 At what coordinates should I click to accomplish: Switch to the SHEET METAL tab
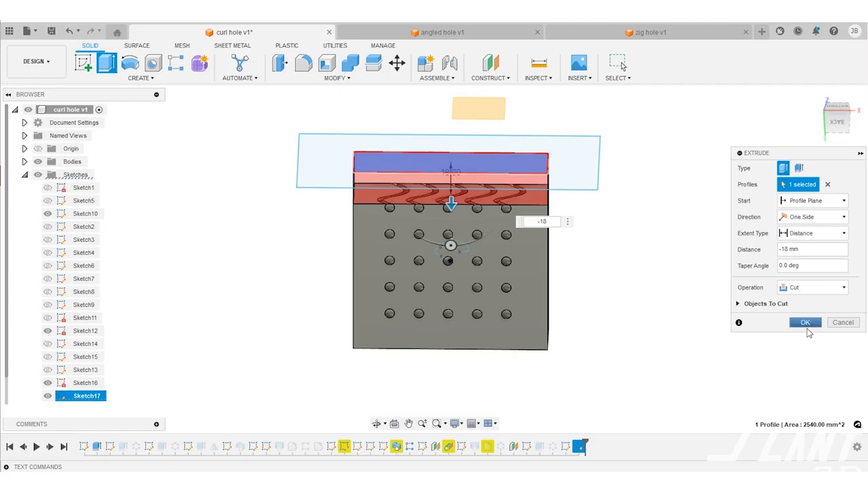(233, 45)
